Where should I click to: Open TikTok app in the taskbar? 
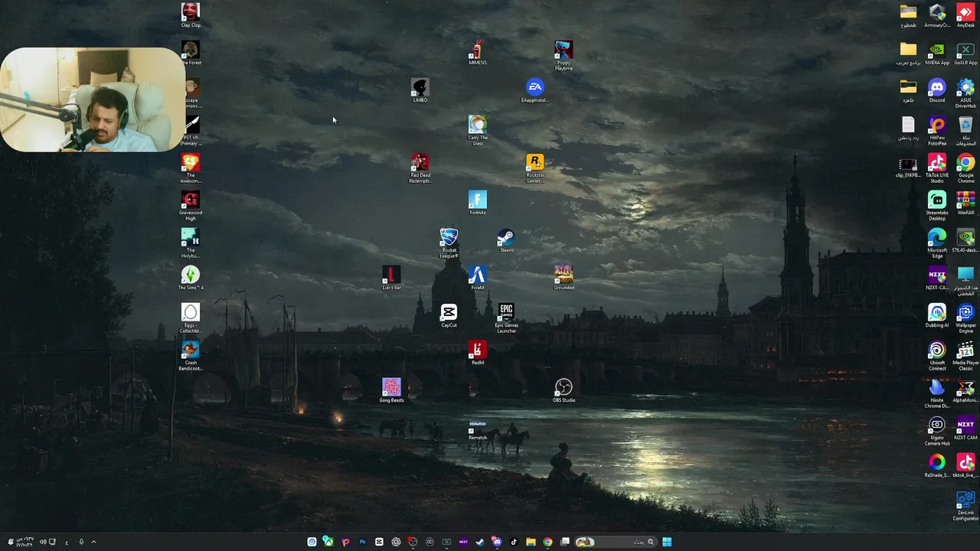(514, 542)
